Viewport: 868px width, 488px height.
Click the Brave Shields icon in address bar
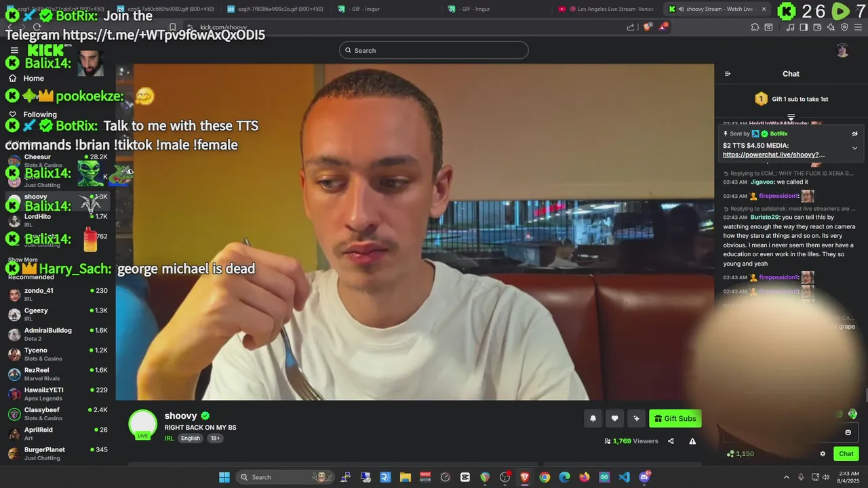pyautogui.click(x=647, y=27)
